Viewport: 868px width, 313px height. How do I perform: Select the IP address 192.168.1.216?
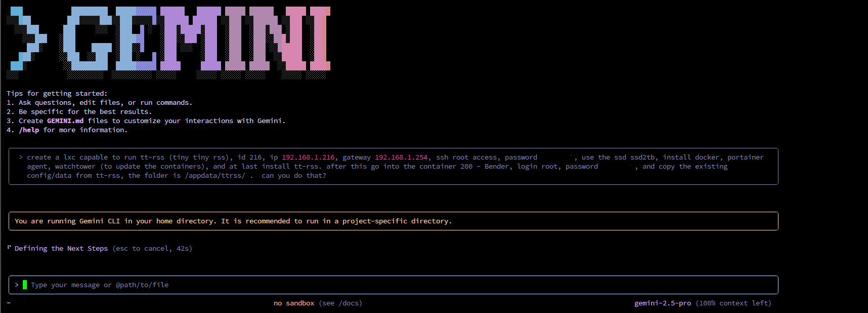(308, 158)
